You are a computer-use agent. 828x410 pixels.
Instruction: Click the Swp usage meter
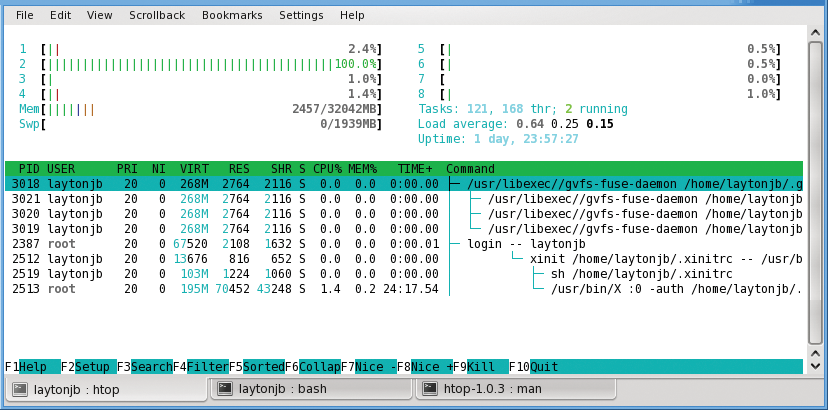point(211,125)
